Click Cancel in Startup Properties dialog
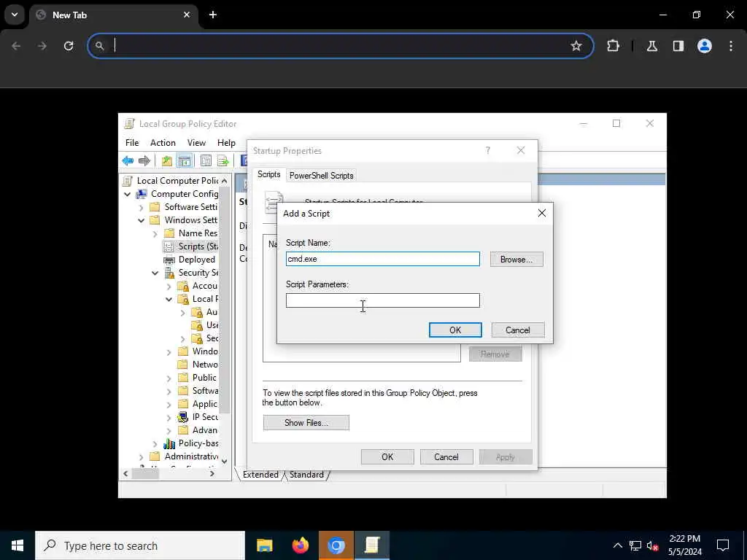The height and width of the screenshot is (560, 747). click(x=446, y=456)
